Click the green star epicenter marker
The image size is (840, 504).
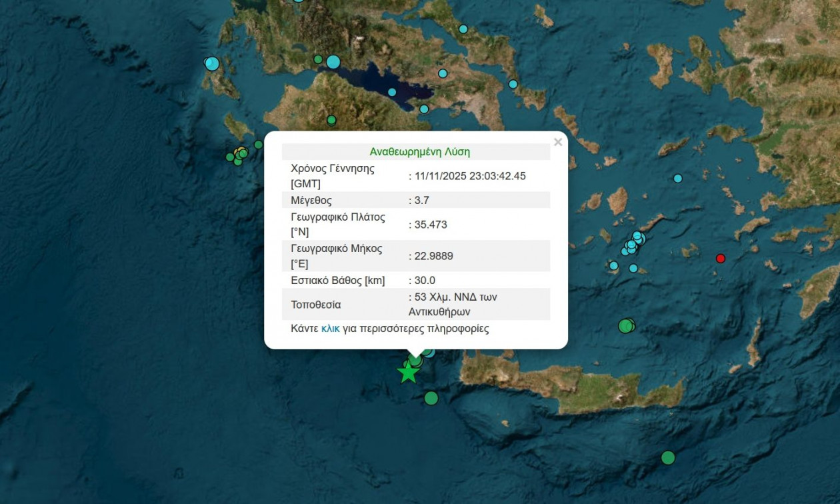tap(408, 373)
